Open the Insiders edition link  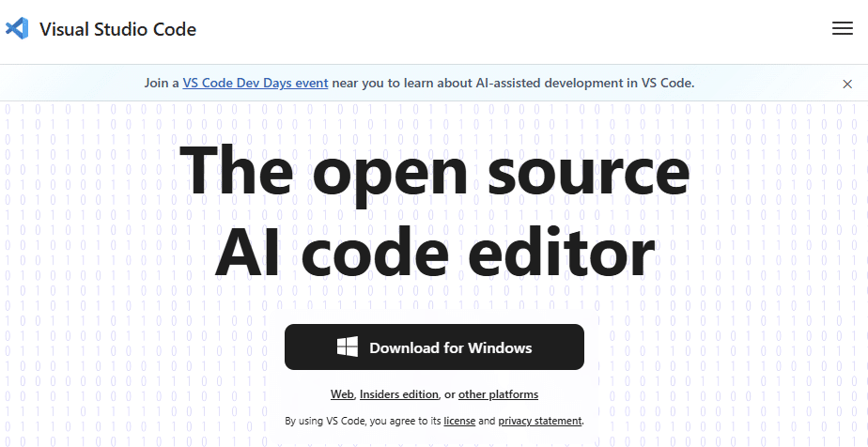(x=399, y=394)
